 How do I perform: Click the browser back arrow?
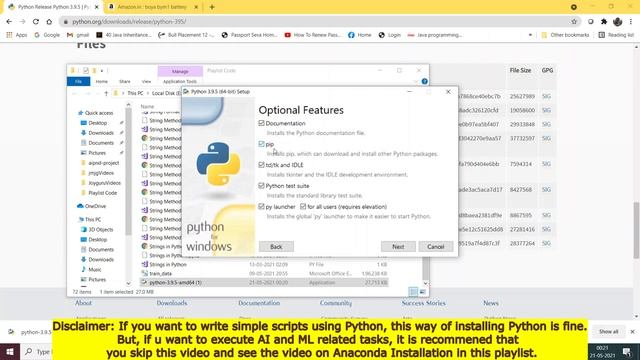click(x=9, y=22)
